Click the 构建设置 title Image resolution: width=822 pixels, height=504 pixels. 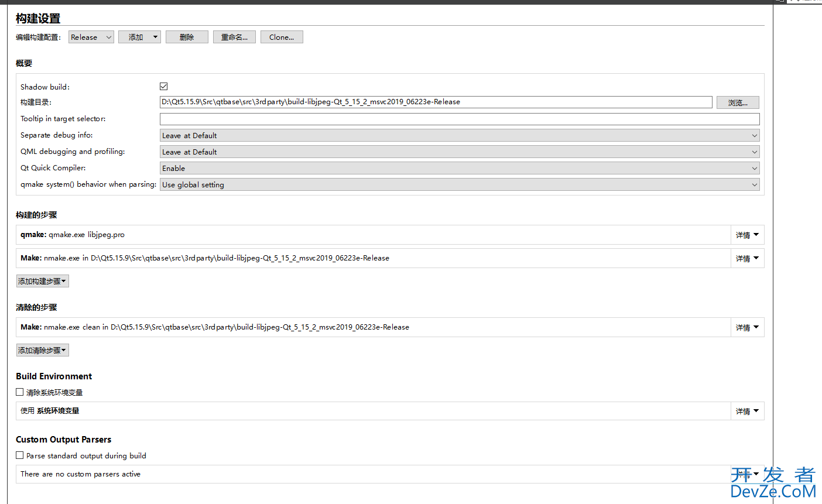click(x=38, y=18)
